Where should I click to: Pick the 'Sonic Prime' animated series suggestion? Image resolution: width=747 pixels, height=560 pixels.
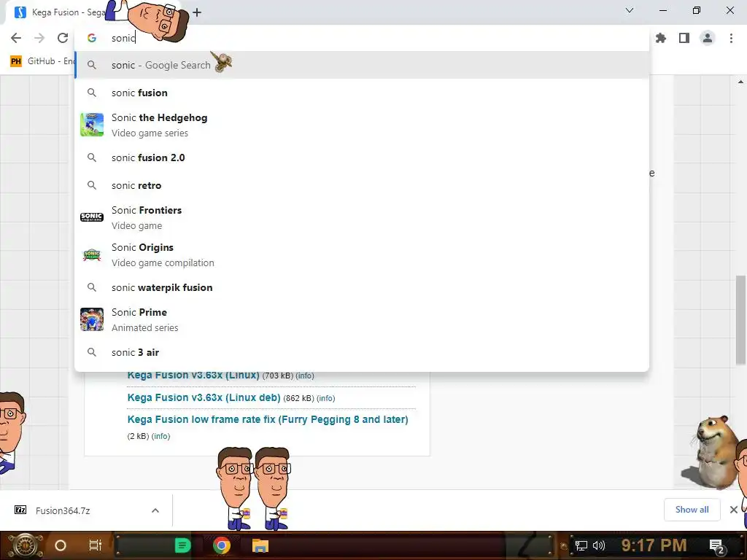pos(362,319)
